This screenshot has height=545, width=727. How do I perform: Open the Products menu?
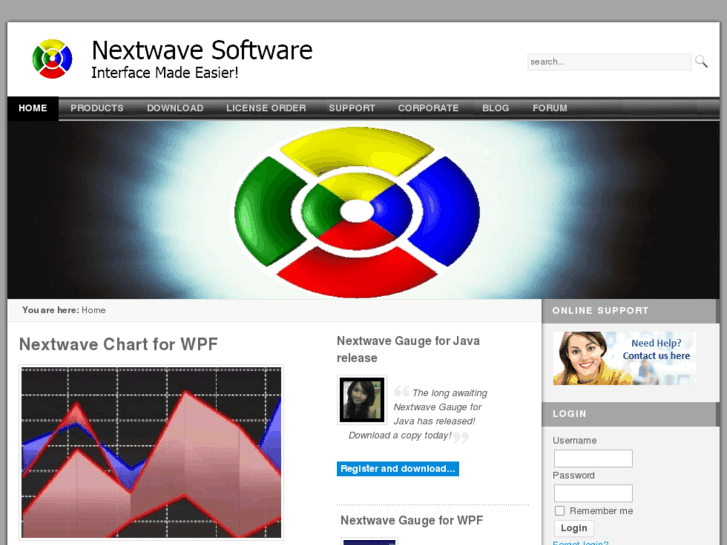click(x=97, y=108)
